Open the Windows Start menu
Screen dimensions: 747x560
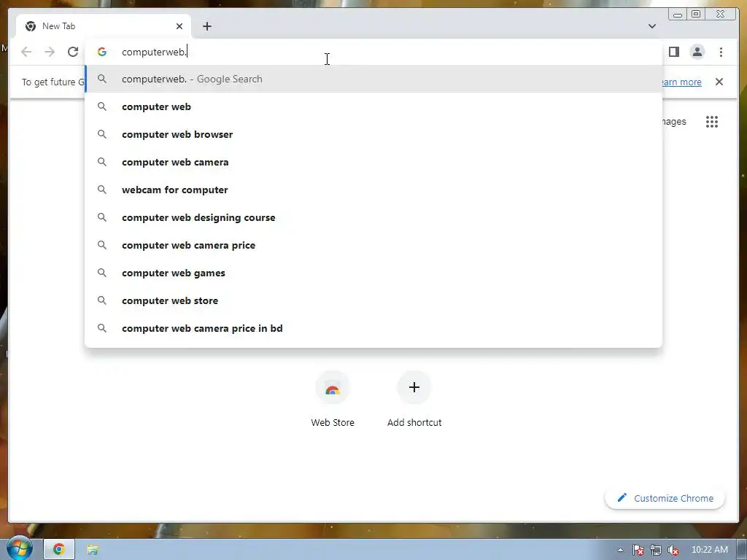tap(18, 549)
